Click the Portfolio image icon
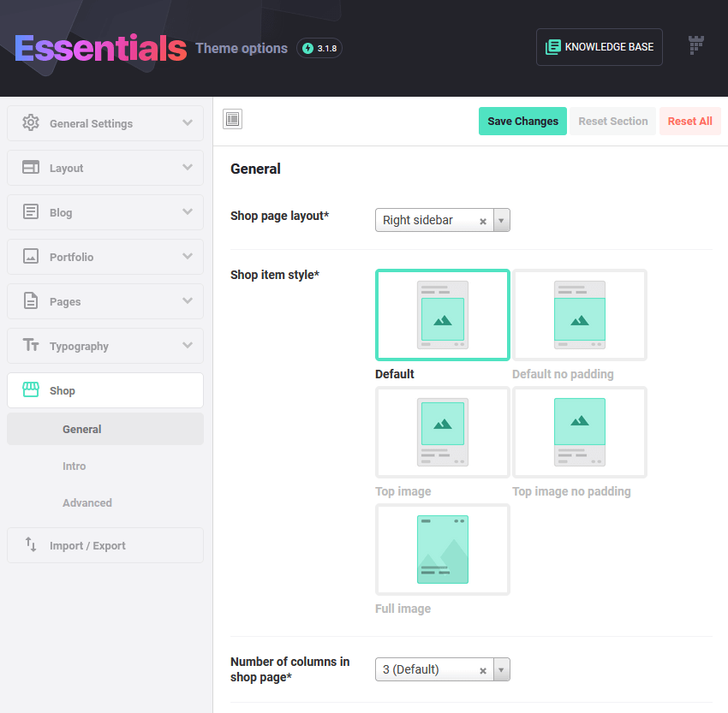Image resolution: width=728 pixels, height=713 pixels. (31, 257)
